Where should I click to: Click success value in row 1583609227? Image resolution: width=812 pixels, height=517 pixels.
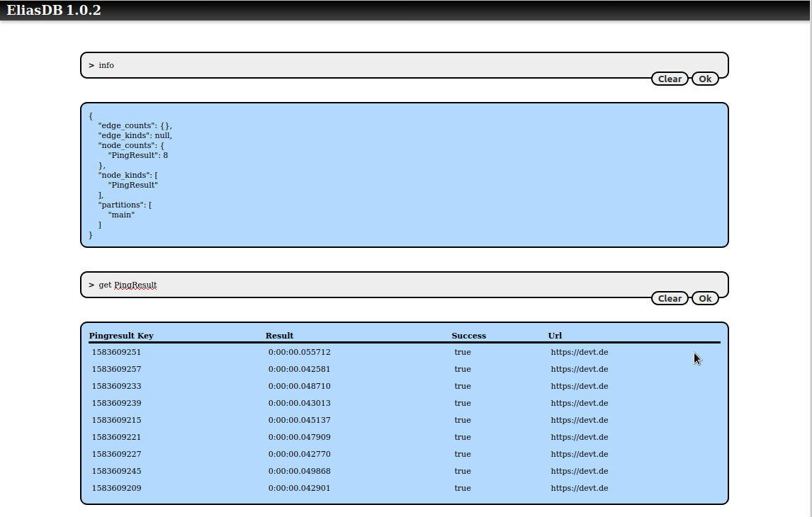(462, 454)
